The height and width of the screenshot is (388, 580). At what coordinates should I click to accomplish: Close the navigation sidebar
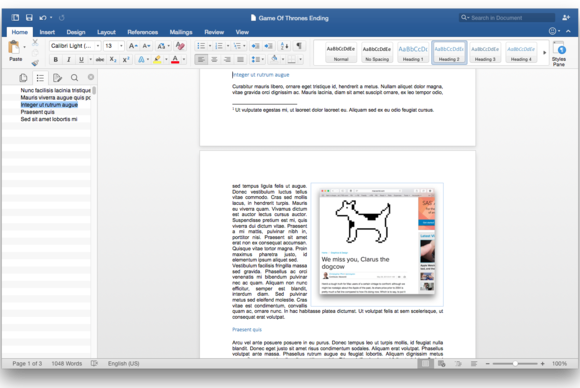(x=91, y=77)
